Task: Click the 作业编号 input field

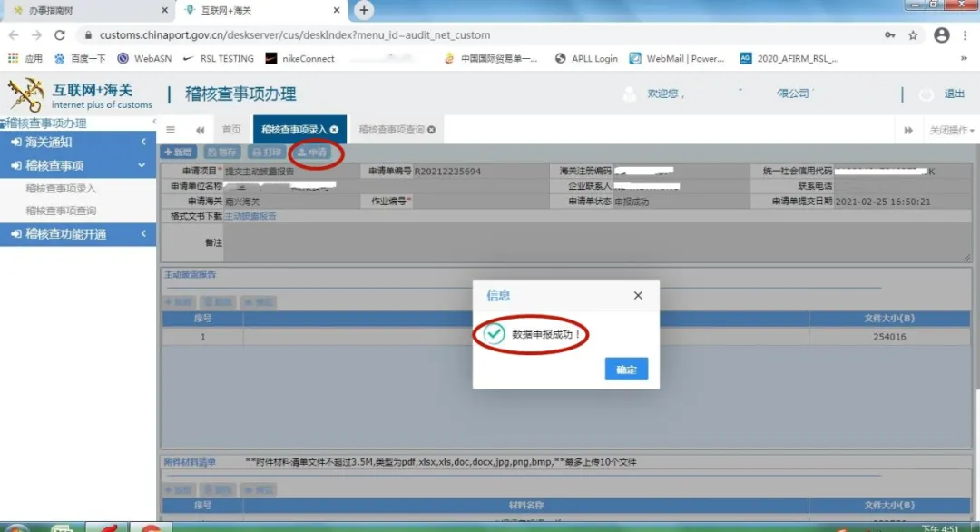Action: pyautogui.click(x=480, y=202)
